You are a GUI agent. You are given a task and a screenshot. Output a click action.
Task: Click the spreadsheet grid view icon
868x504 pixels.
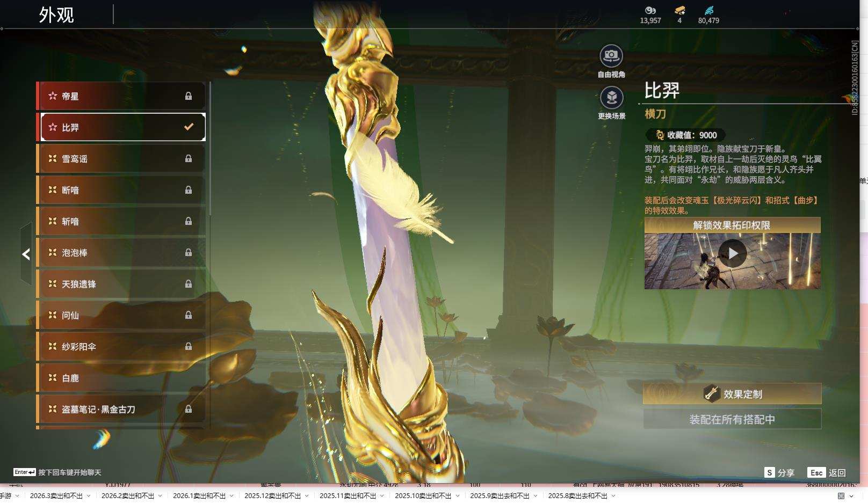coord(841,496)
